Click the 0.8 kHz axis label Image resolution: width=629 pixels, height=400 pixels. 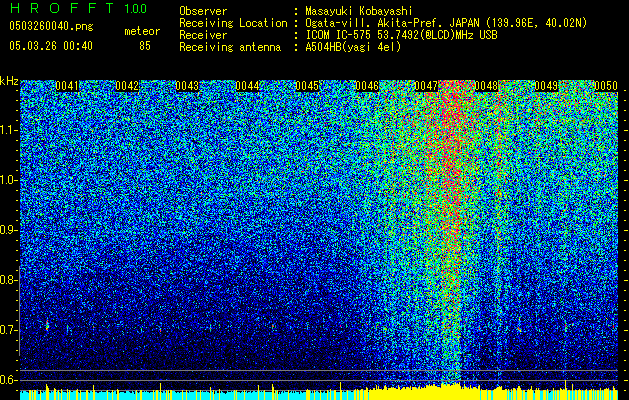(9, 280)
